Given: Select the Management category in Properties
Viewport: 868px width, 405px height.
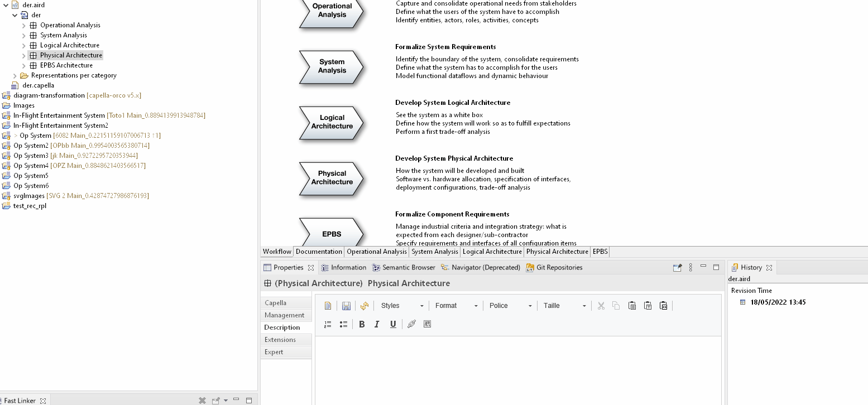Looking at the screenshot, I should (286, 315).
